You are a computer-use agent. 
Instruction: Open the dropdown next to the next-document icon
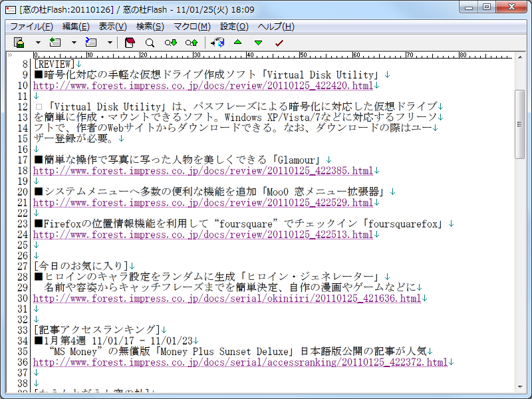(x=110, y=42)
